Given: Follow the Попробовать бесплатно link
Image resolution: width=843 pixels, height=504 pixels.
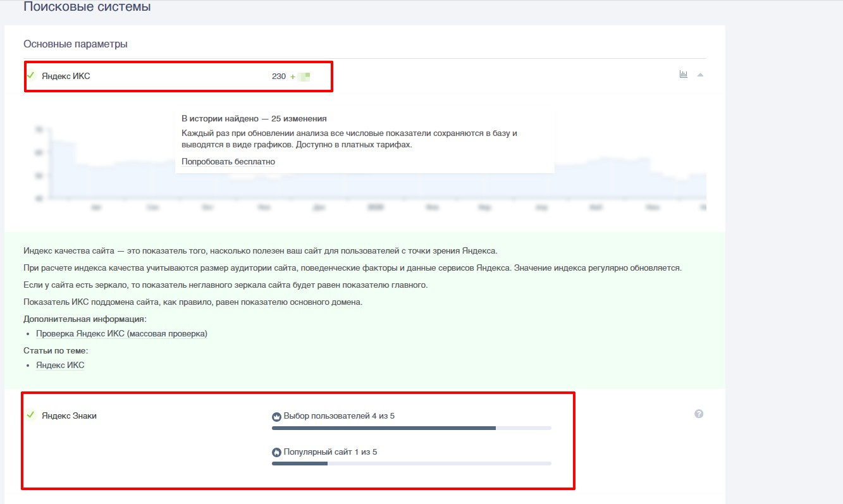Looking at the screenshot, I should tap(228, 161).
